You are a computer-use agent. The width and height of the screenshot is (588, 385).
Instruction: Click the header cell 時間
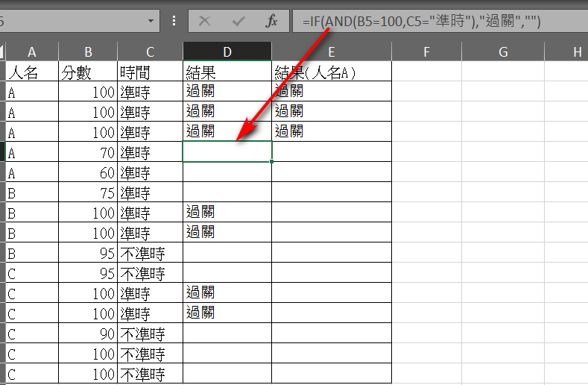point(150,72)
